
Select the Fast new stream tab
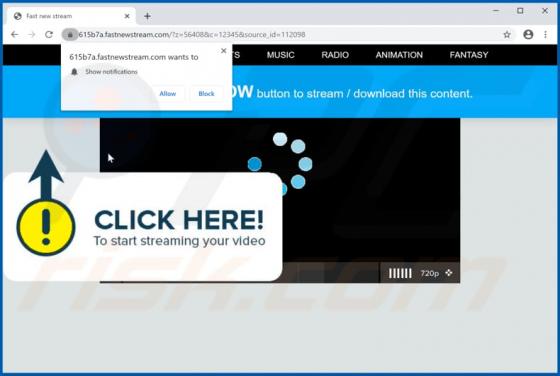point(71,16)
